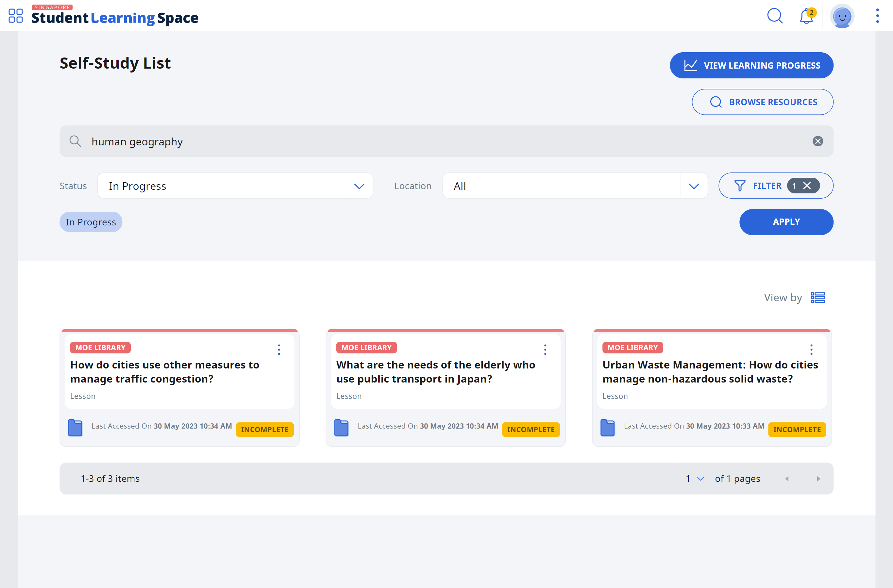Viewport: 893px width, 588px height.
Task: Open the page number dropdown
Action: pyautogui.click(x=695, y=479)
